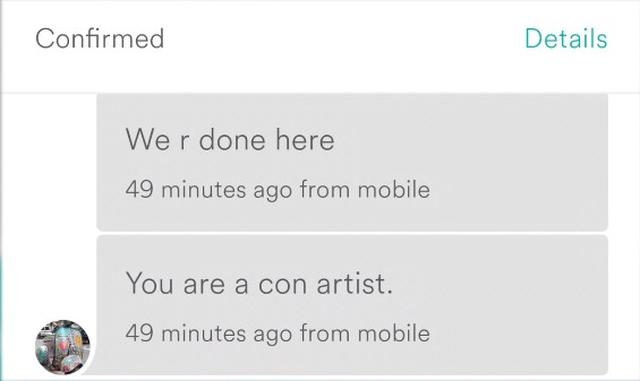Select the 'You are a con artist.' bubble
Image resolution: width=640 pixels, height=381 pixels.
click(352, 305)
